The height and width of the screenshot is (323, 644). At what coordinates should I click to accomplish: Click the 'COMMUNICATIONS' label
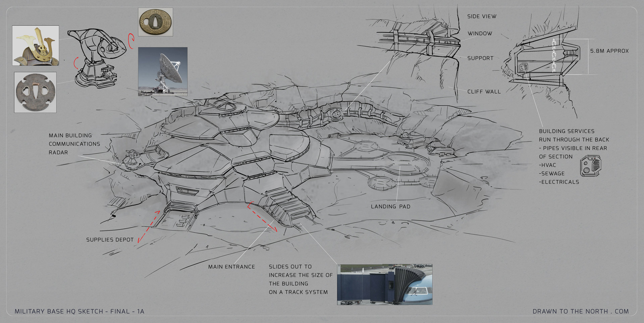tap(74, 144)
